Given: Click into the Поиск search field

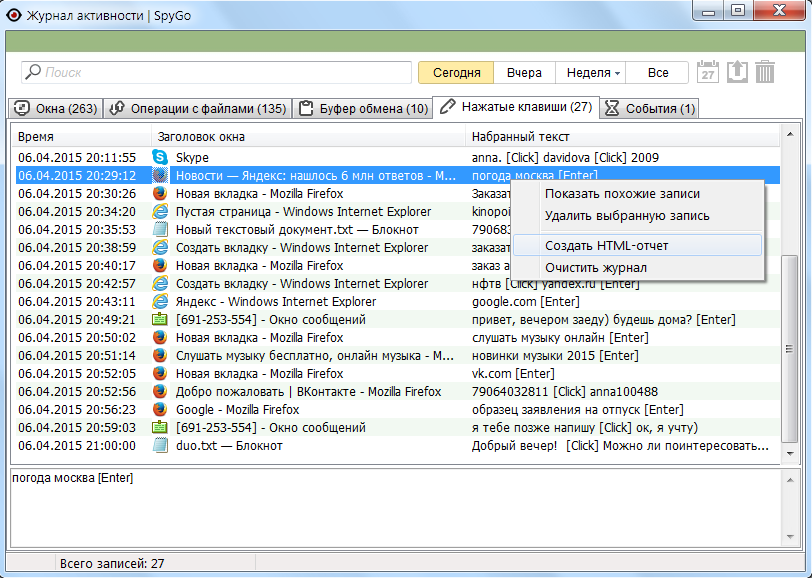Looking at the screenshot, I should coord(216,73).
